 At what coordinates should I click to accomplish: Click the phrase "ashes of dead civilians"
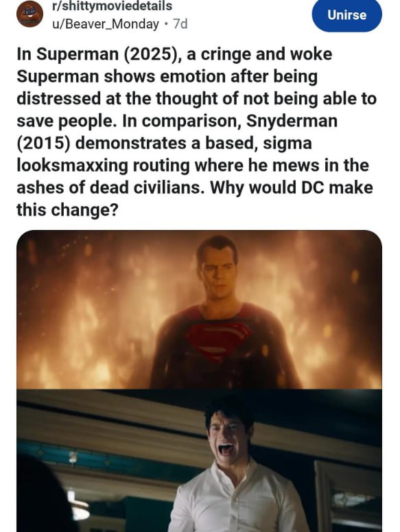[109, 187]
